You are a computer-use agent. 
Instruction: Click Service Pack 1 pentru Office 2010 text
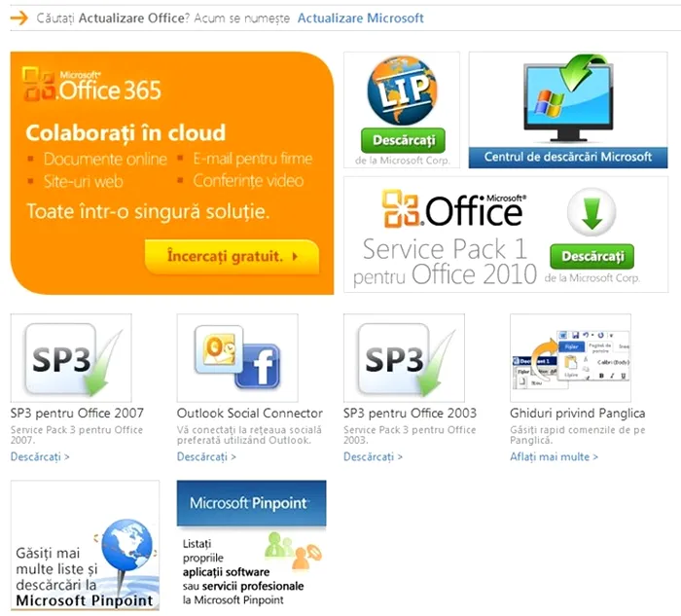tap(446, 262)
